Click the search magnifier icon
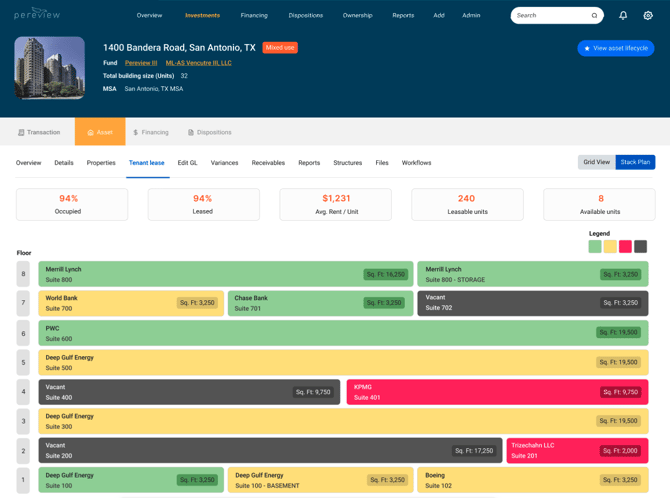Image resolution: width=670 pixels, height=498 pixels. (x=594, y=15)
